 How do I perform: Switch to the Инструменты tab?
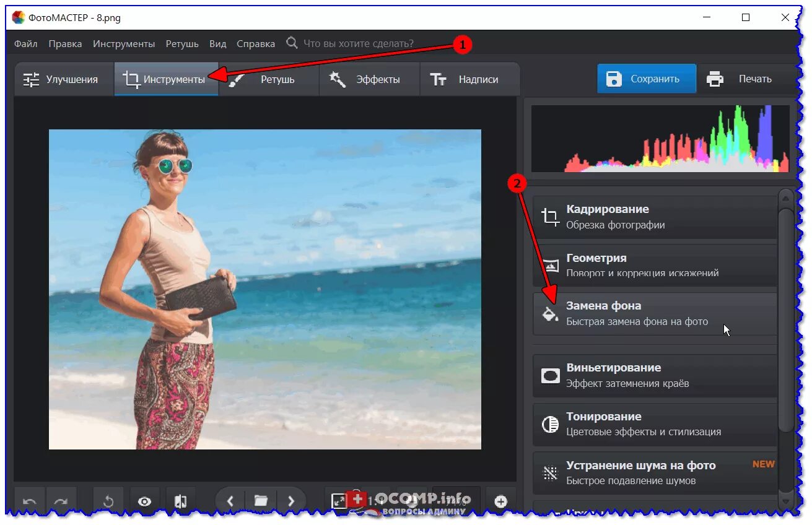point(166,79)
